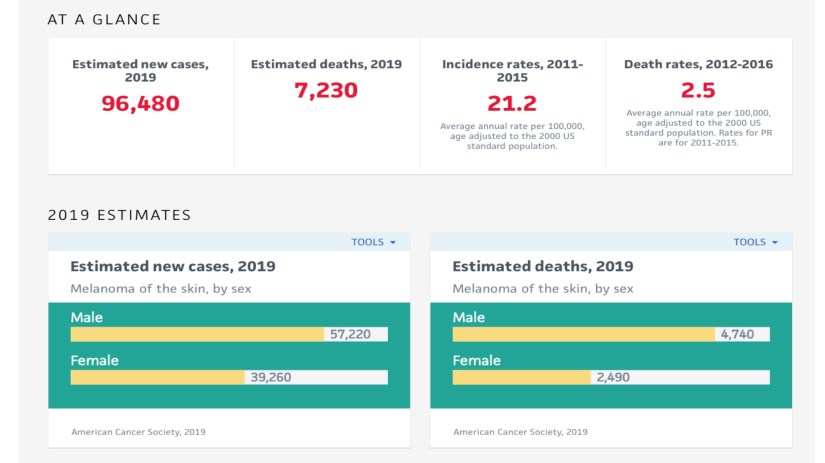
Task: Select the Female bar showing 2,490 deaths
Action: [x=521, y=377]
